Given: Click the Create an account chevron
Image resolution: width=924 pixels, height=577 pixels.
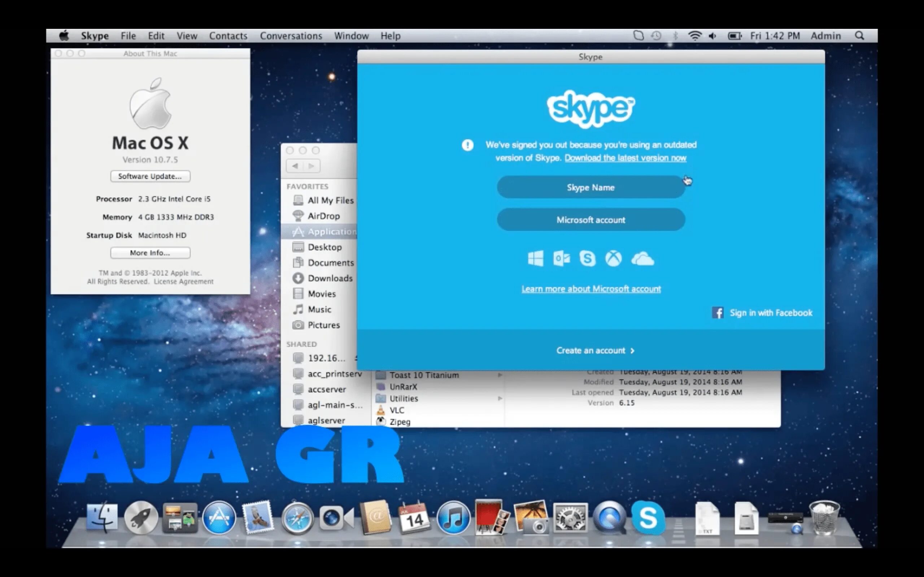Looking at the screenshot, I should click(x=632, y=351).
